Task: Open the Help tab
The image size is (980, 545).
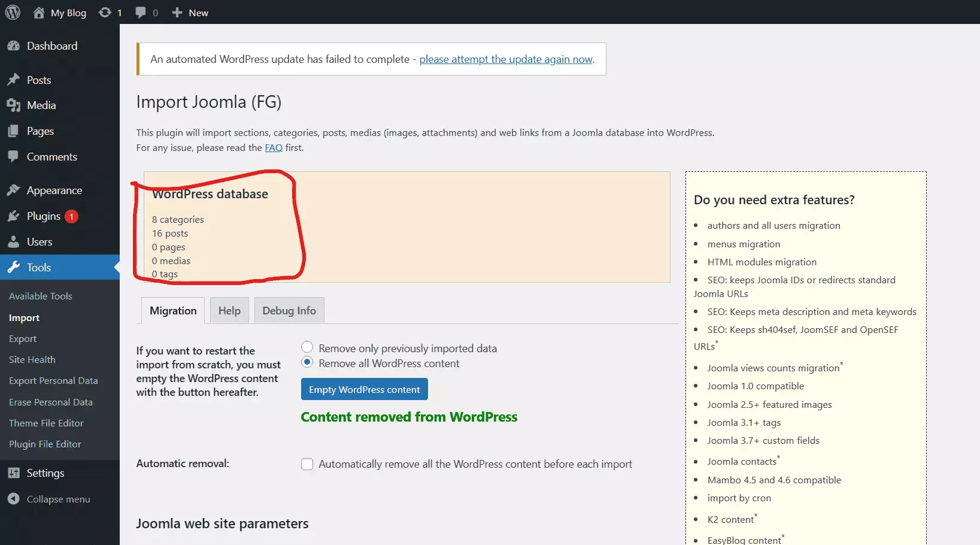Action: pos(229,311)
